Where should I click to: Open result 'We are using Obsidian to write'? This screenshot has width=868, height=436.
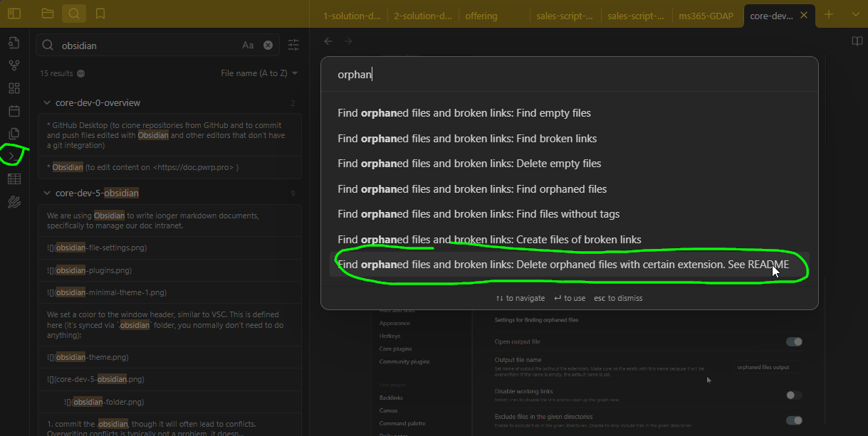point(170,220)
